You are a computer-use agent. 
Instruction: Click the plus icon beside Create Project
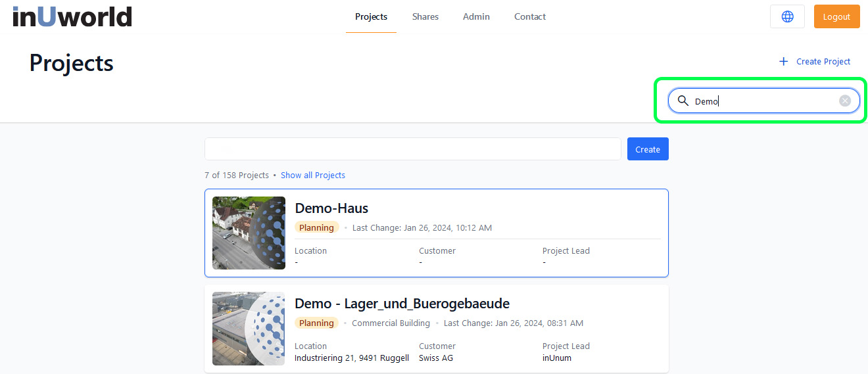pos(783,61)
